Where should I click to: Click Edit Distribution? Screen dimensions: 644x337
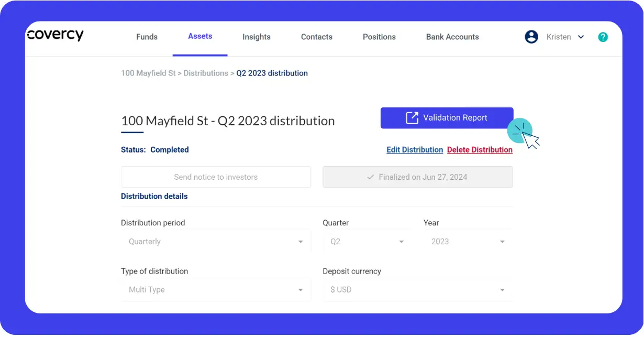[x=415, y=149]
